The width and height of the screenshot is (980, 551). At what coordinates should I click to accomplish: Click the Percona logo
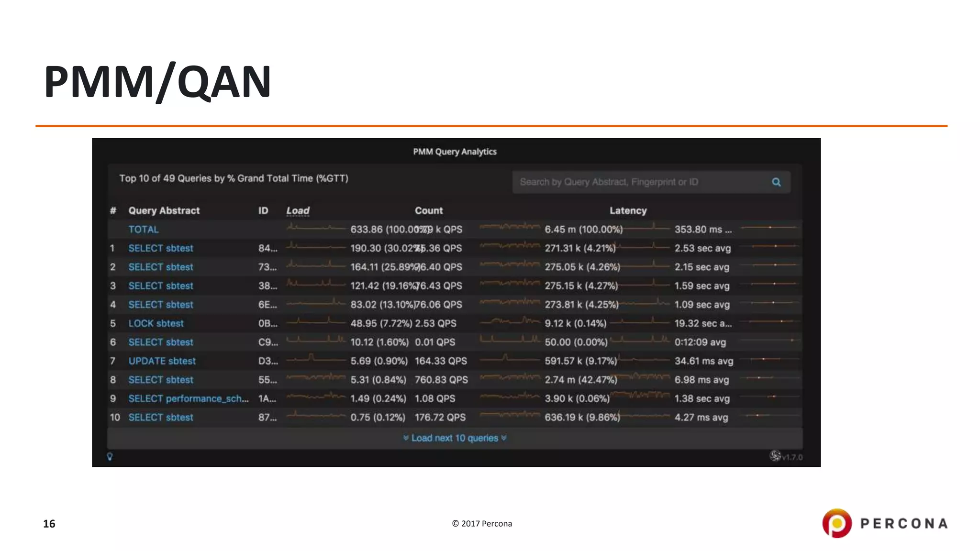tap(885, 523)
